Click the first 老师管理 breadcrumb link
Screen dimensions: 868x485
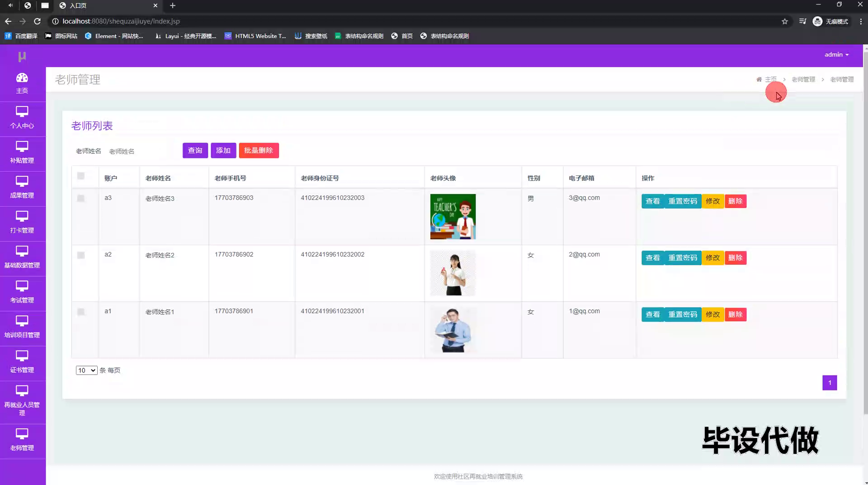point(803,79)
